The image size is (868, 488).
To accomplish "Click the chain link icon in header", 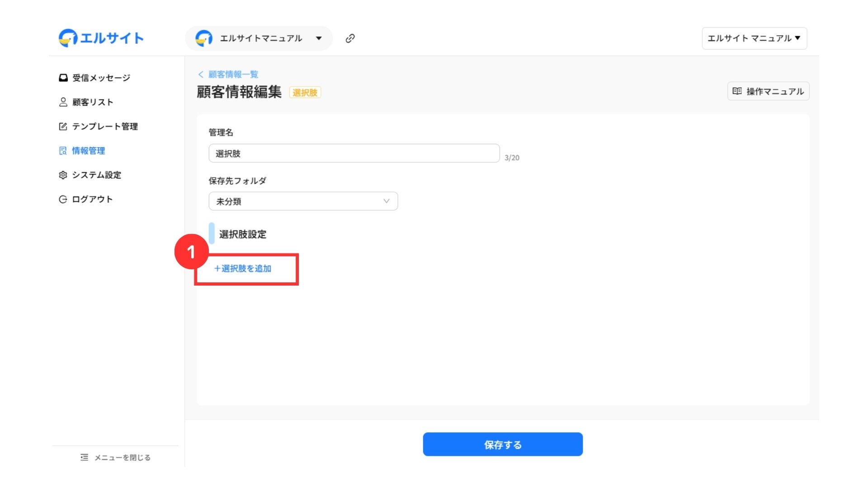I will [x=350, y=38].
